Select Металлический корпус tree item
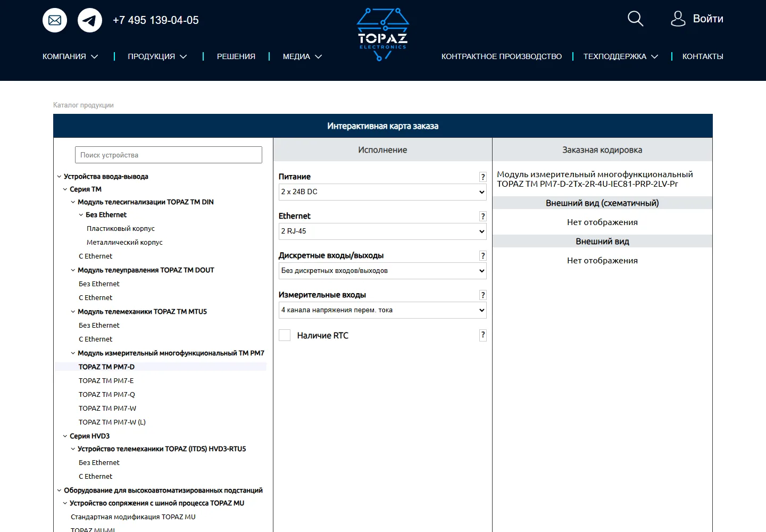The height and width of the screenshot is (532, 766). coord(124,243)
